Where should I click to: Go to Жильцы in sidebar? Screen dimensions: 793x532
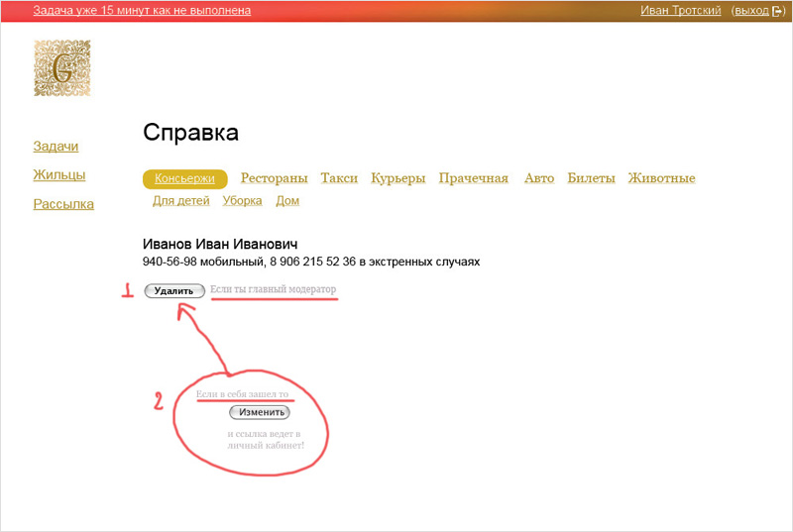(x=58, y=175)
